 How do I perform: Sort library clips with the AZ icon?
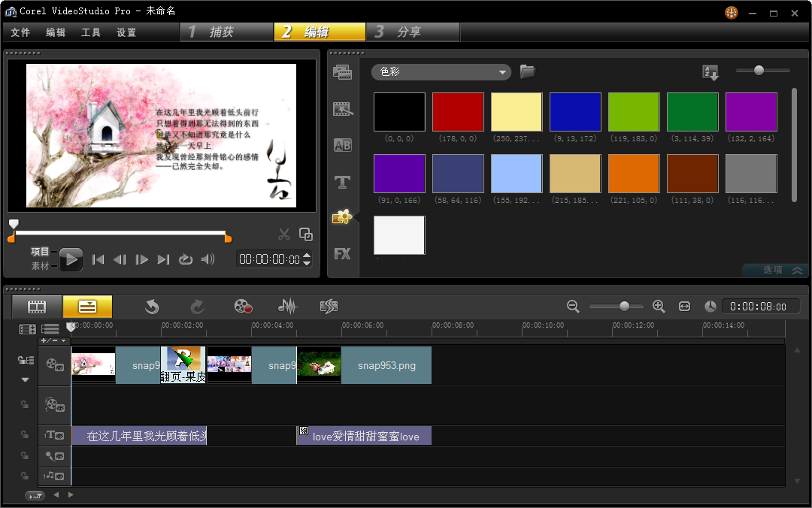coord(710,72)
